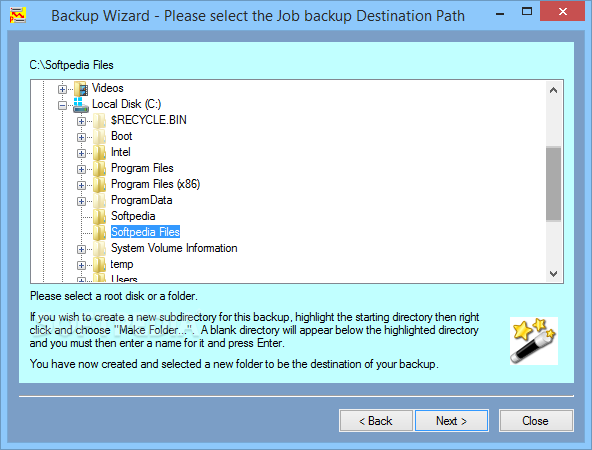Click the tree scrollbar down arrow
The height and width of the screenshot is (450, 592).
click(553, 274)
